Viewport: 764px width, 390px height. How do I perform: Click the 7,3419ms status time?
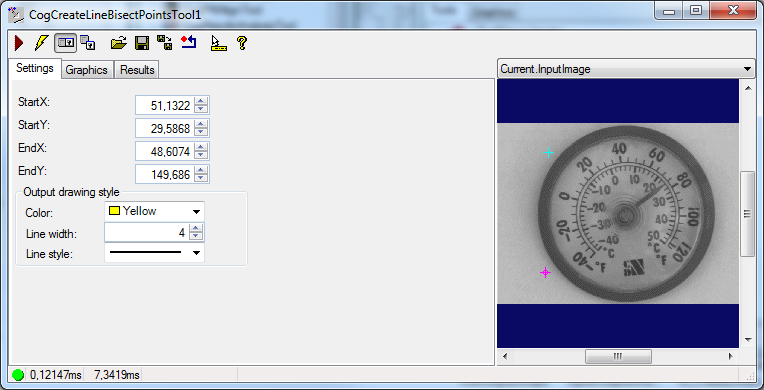point(117,375)
